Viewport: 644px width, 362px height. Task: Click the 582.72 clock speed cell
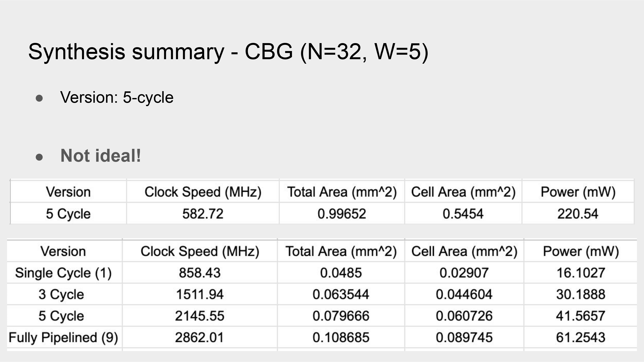point(203,214)
